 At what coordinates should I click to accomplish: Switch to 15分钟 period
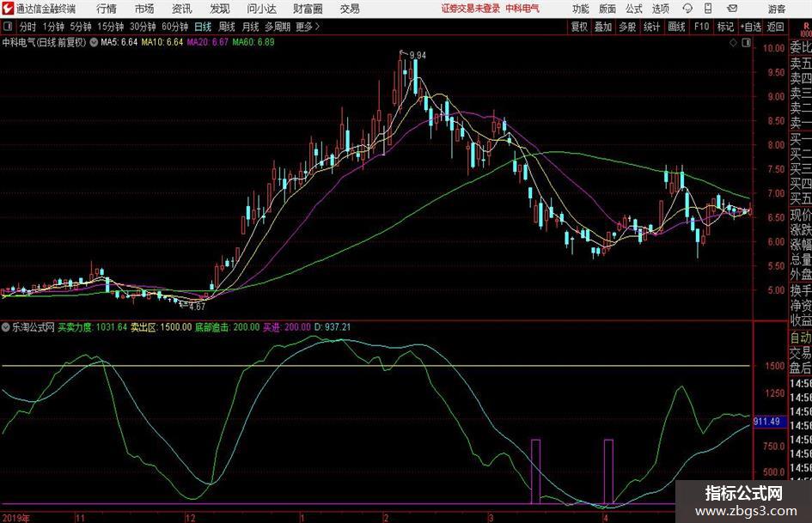[110, 27]
